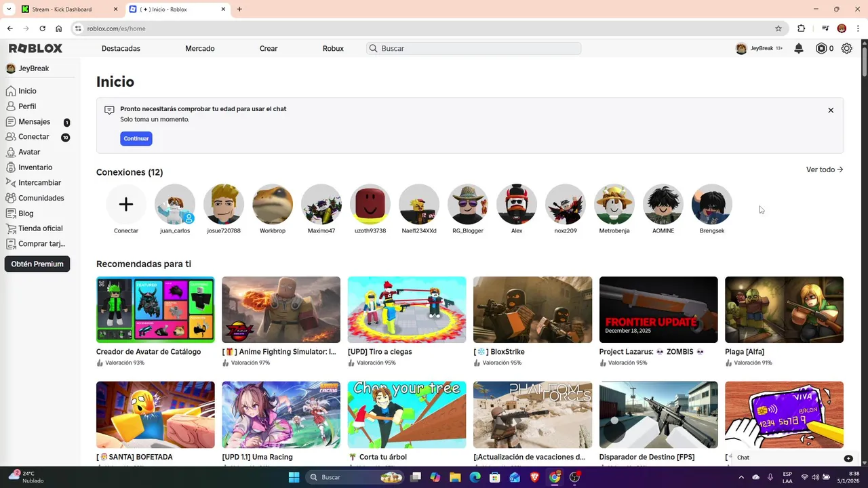Viewport: 868px width, 488px height.
Task: Reload the page with refresh icon
Action: (x=42, y=28)
